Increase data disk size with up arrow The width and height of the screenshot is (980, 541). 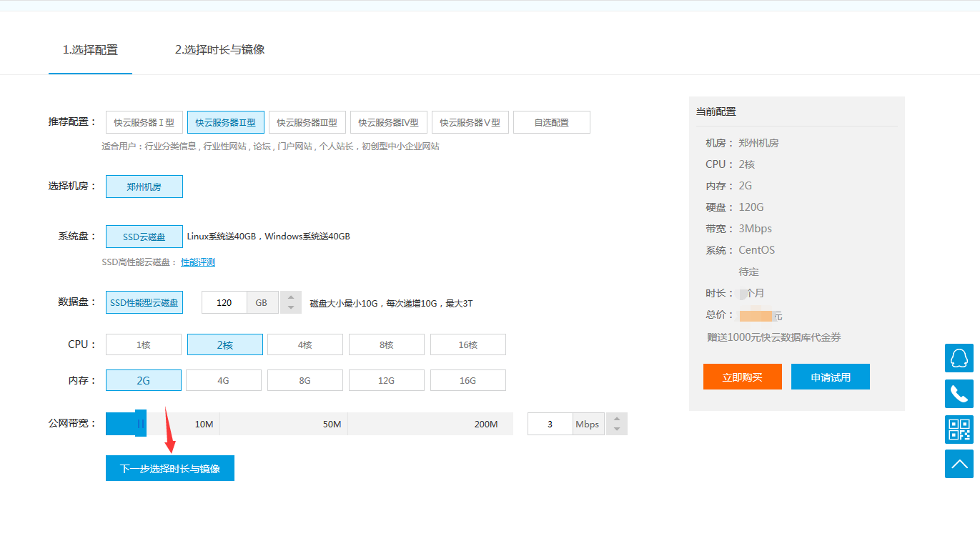click(x=290, y=297)
